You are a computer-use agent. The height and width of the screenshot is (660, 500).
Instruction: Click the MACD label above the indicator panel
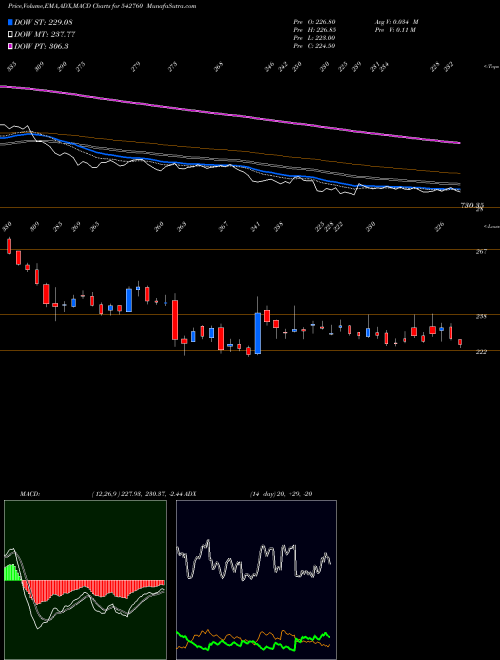(x=29, y=493)
